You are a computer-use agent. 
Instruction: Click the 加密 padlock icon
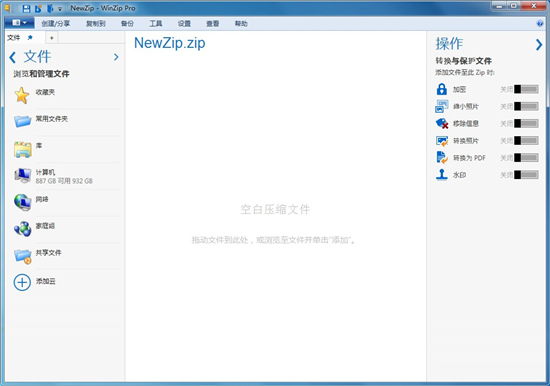(x=442, y=89)
